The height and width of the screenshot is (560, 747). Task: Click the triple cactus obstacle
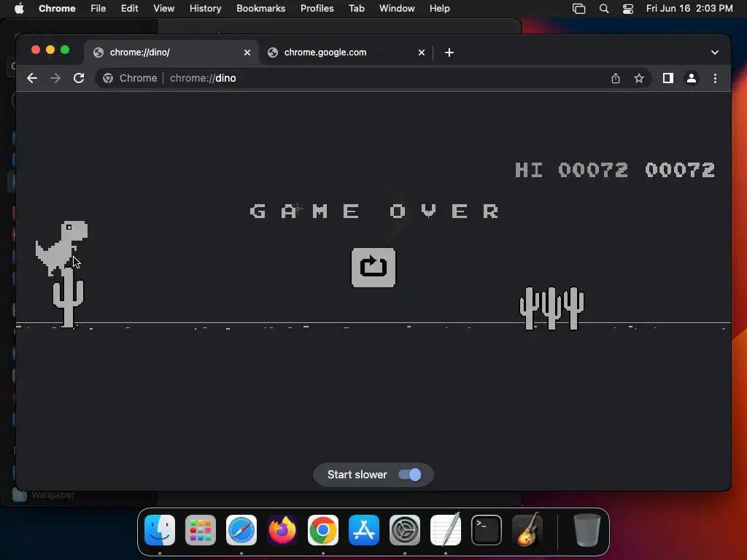pos(551,308)
